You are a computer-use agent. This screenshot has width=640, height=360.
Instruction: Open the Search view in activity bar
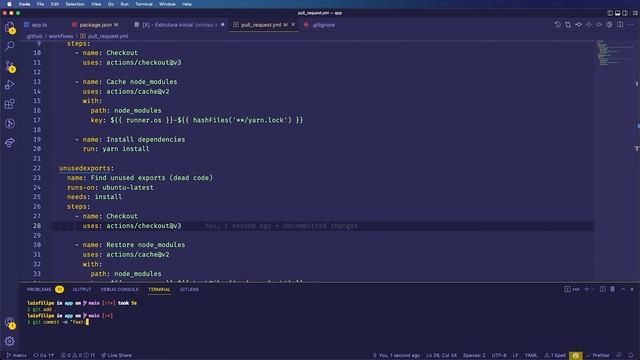(x=10, y=46)
